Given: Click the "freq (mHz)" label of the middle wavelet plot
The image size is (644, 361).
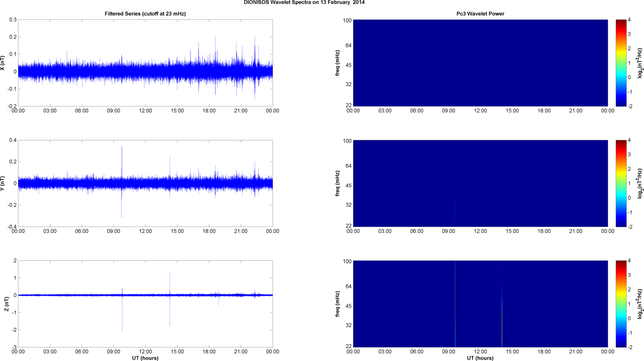Looking at the screenshot, I should (337, 183).
